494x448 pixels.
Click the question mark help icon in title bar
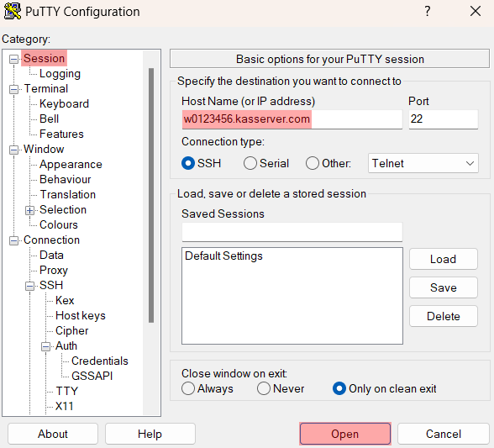click(427, 12)
